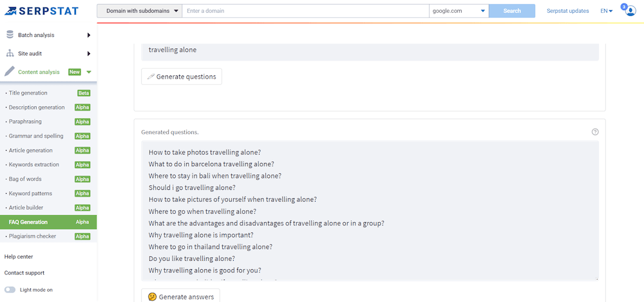The height and width of the screenshot is (302, 644).
Task: Select Plagiarism checker menu item
Action: (32, 236)
